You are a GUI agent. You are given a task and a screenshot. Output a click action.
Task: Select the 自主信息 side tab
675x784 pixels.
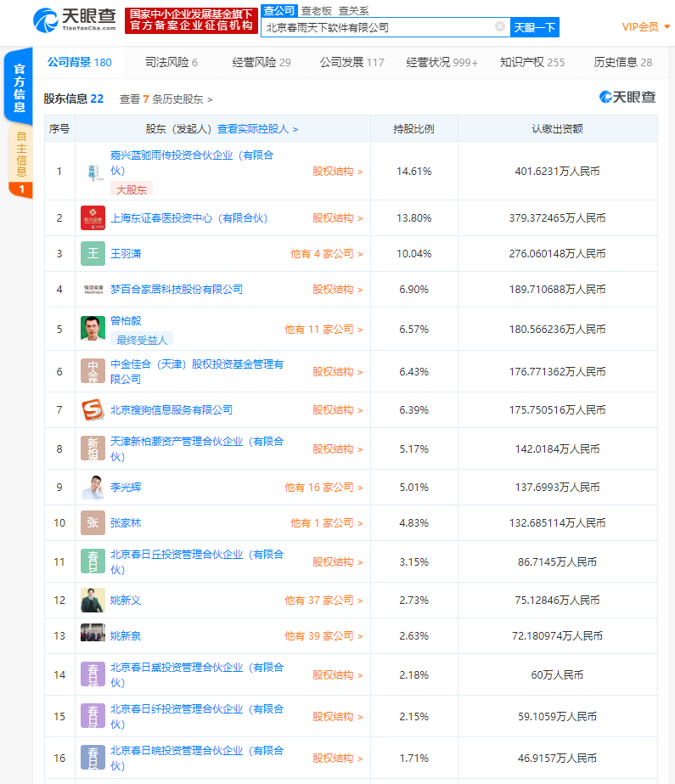coord(20,155)
